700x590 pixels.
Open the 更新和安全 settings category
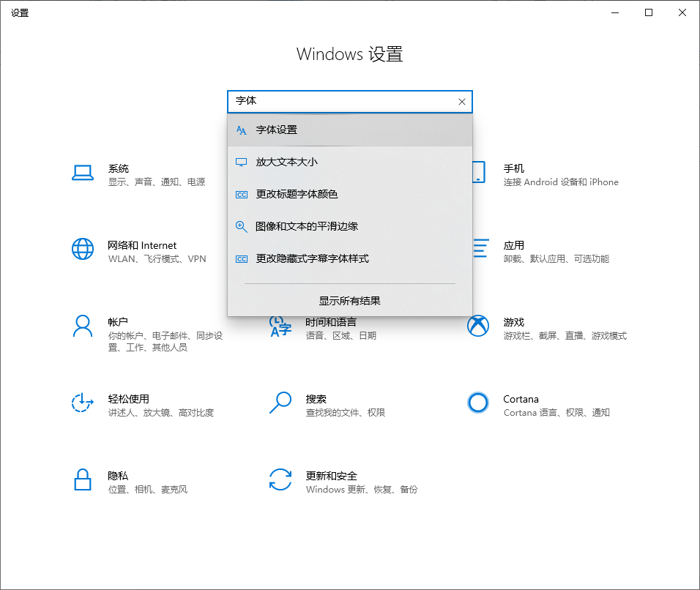(332, 476)
